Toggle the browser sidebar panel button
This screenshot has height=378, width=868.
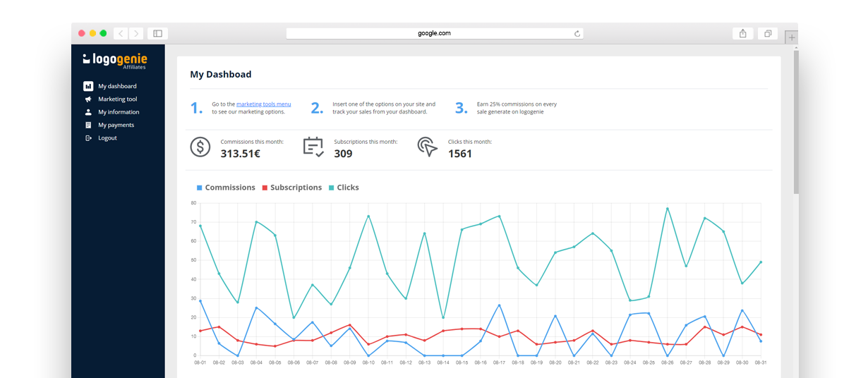click(x=157, y=33)
